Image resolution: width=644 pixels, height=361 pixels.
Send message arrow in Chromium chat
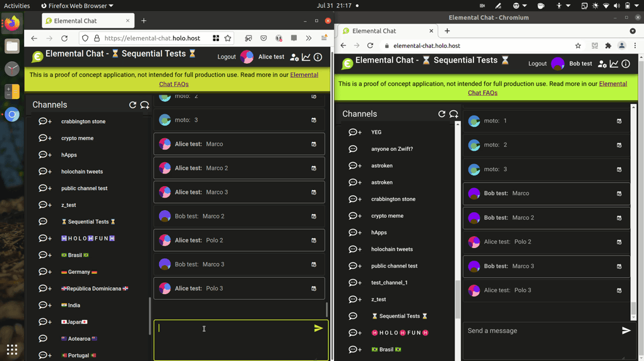(626, 331)
